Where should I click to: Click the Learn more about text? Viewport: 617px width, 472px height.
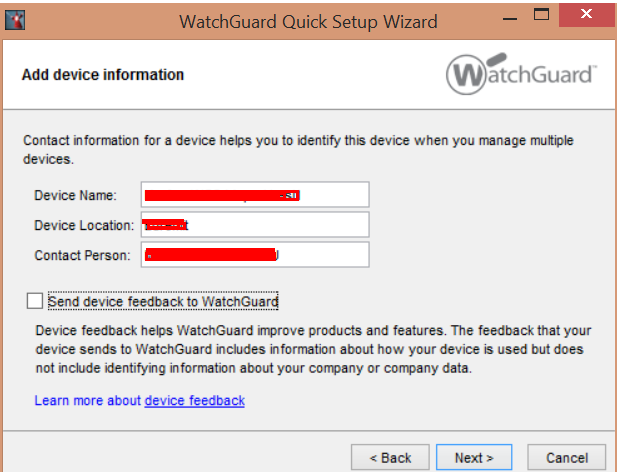pyautogui.click(x=87, y=400)
